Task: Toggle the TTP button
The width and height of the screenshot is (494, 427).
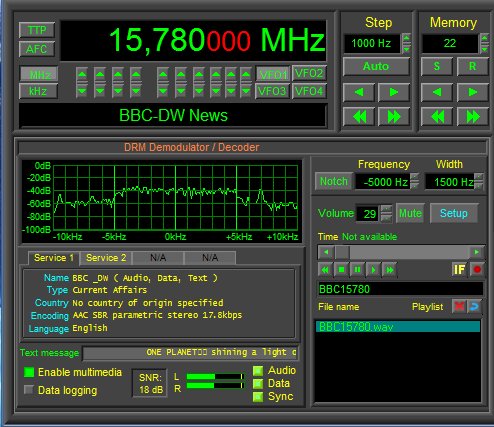Action: click(37, 30)
